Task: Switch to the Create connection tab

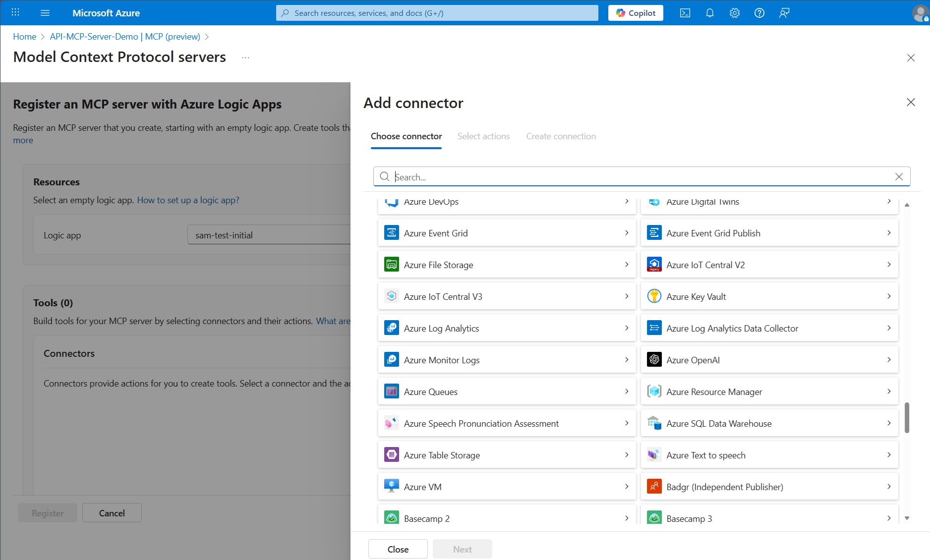Action: 561,136
